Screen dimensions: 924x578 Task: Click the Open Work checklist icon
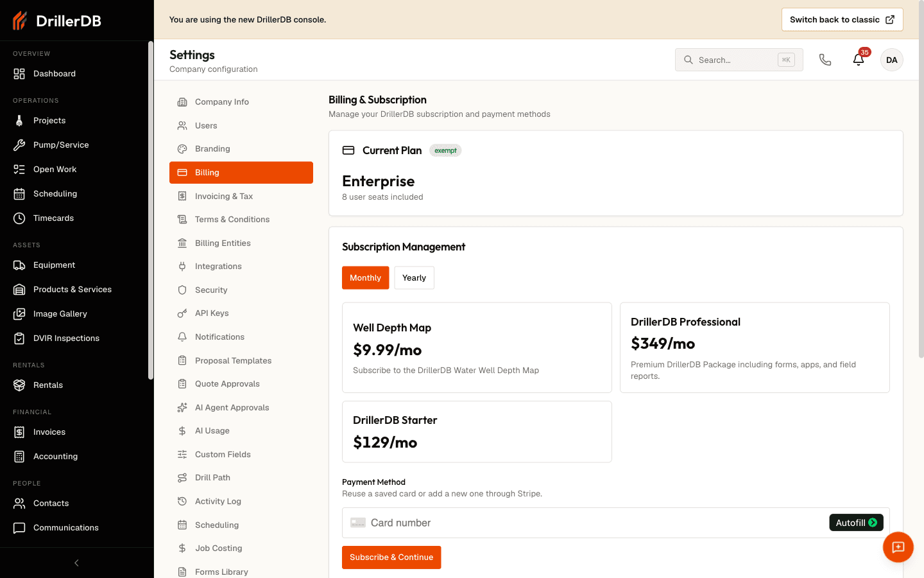(19, 170)
